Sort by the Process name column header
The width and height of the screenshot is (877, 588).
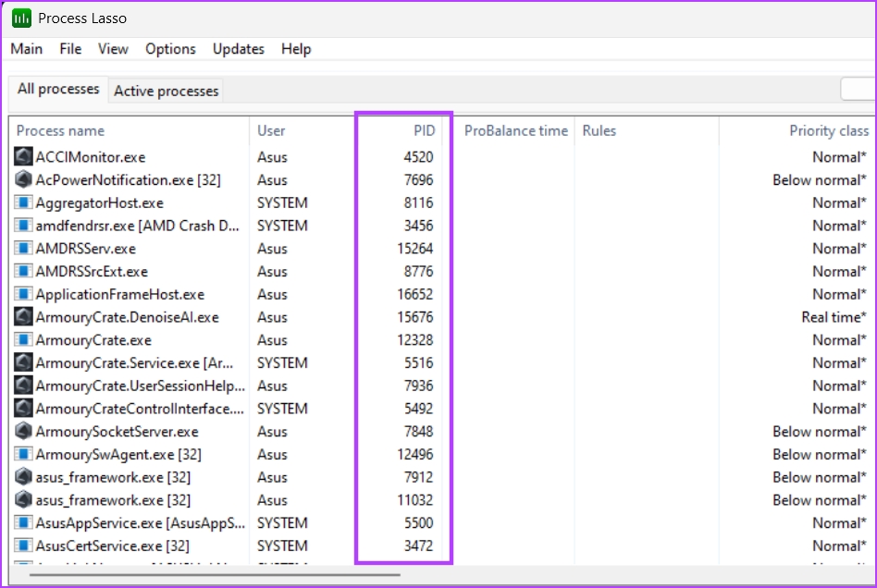click(61, 130)
